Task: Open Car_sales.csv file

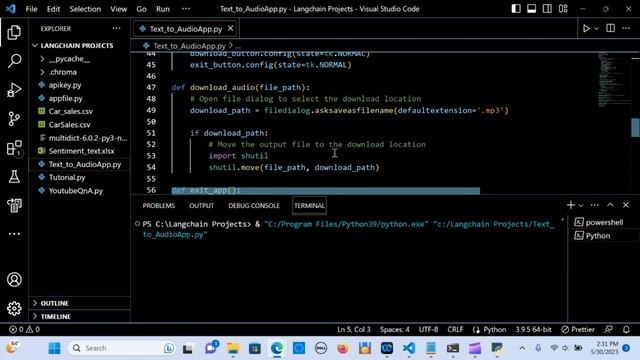Action: (71, 111)
